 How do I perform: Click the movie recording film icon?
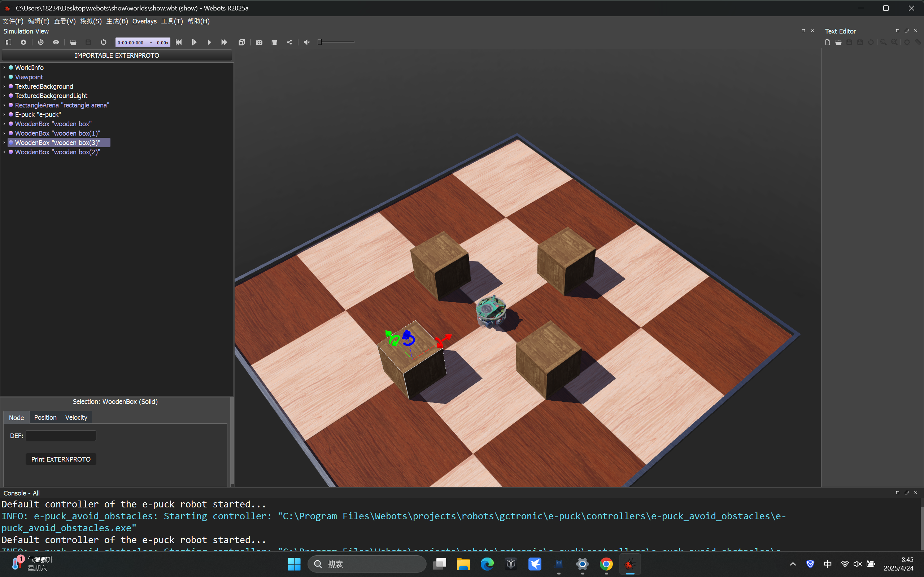[x=274, y=42]
